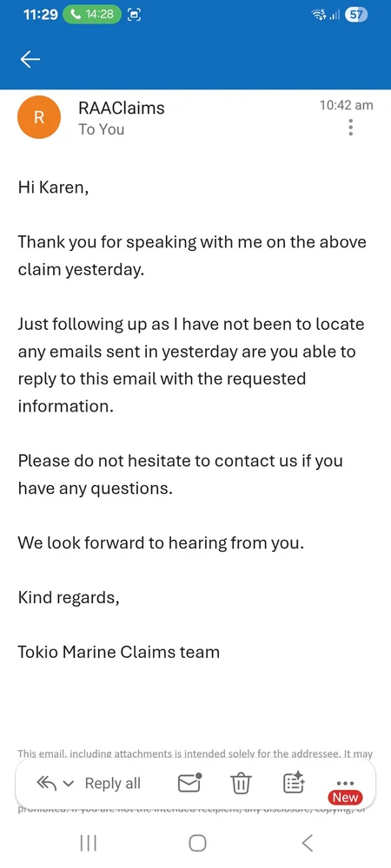391x868 pixels.
Task: Open Android recent apps button
Action: pos(88,843)
